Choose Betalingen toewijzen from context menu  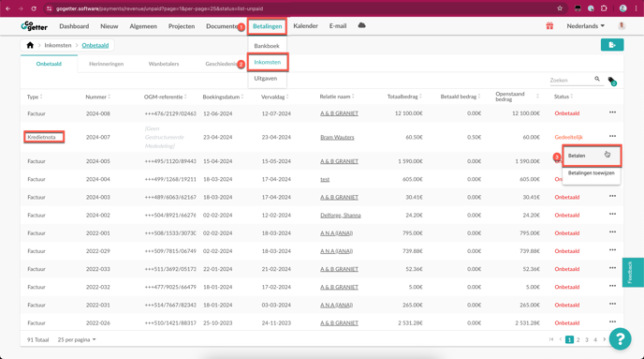pos(592,173)
